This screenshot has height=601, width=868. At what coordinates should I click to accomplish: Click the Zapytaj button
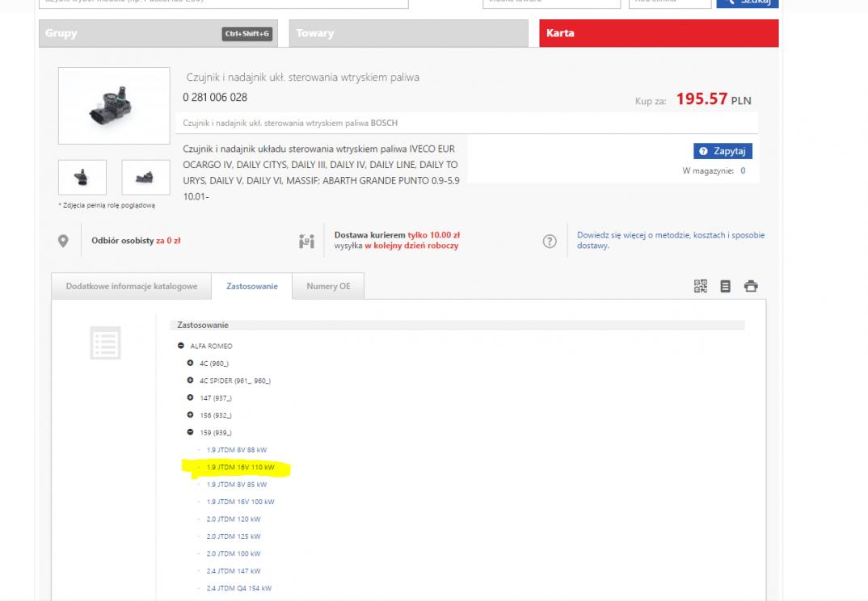click(x=723, y=151)
